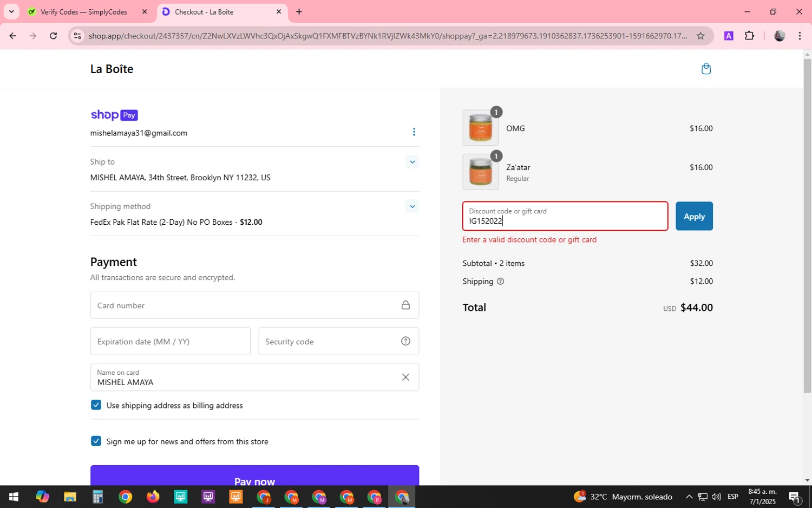Click the Pay now button
This screenshot has height=508, width=812.
[254, 476]
